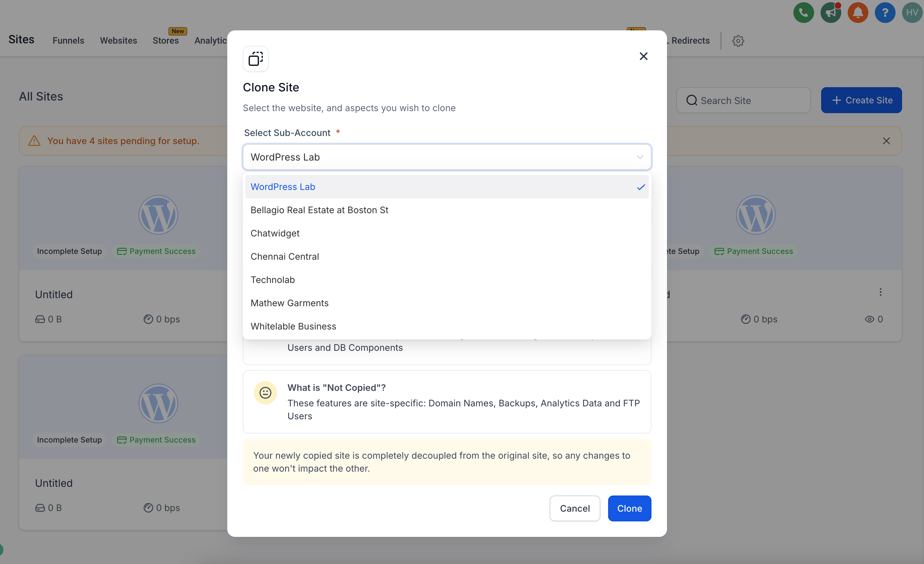Focus the Search Site input field
Viewport: 924px width, 564px height.
743,100
